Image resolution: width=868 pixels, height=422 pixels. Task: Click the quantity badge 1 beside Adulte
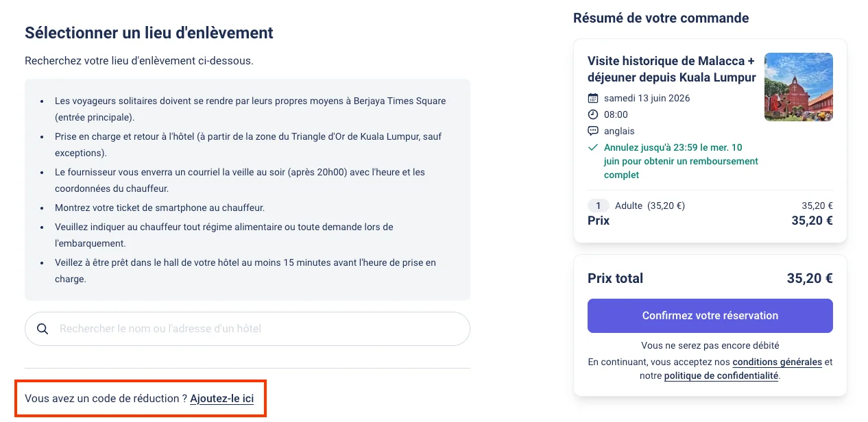(598, 206)
